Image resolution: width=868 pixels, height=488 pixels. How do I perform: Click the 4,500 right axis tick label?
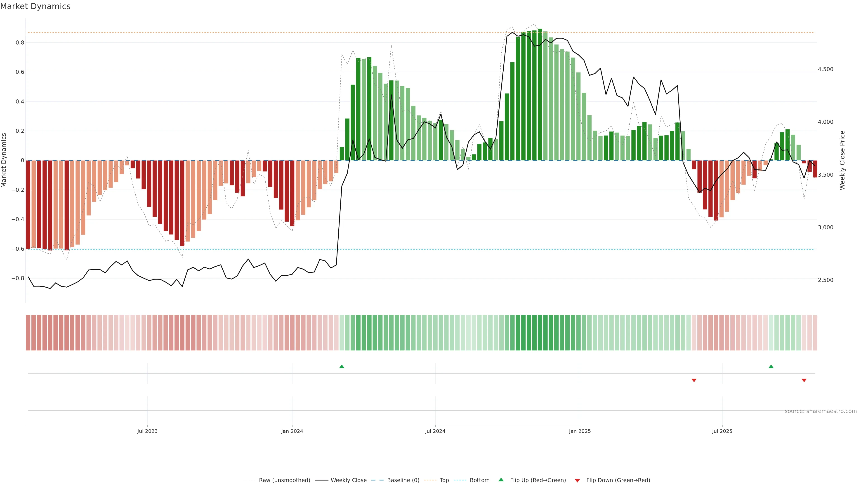pos(825,69)
